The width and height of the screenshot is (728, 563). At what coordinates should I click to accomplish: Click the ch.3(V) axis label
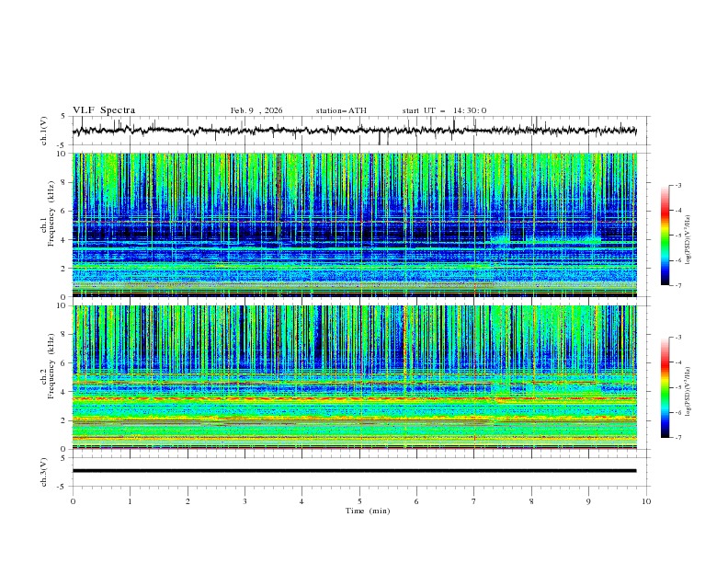(x=43, y=471)
